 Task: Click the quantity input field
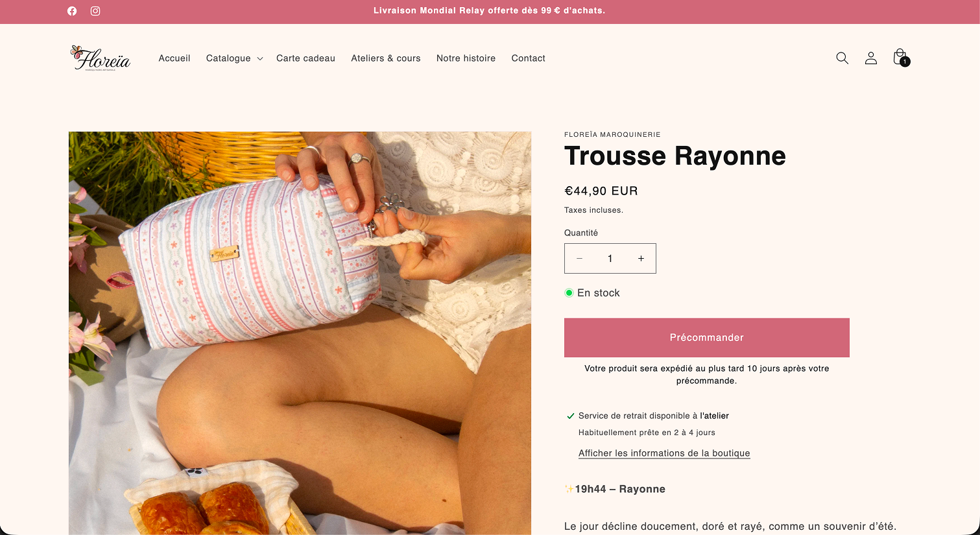tap(610, 258)
